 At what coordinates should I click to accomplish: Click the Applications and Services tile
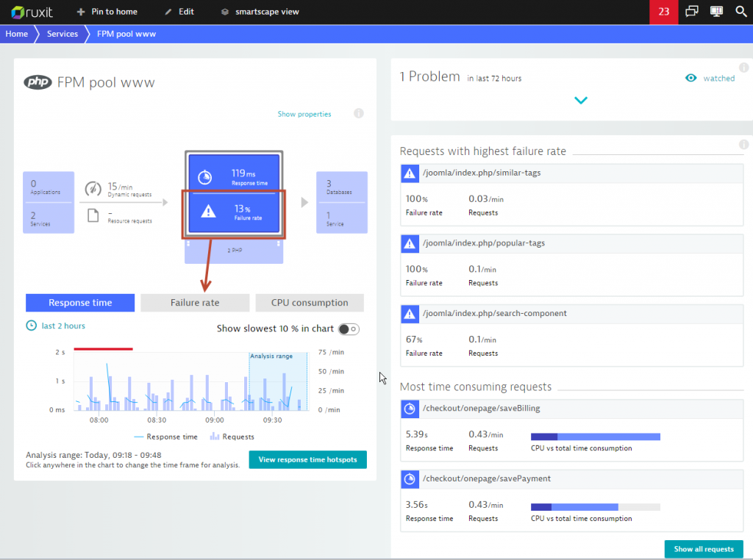coord(49,203)
